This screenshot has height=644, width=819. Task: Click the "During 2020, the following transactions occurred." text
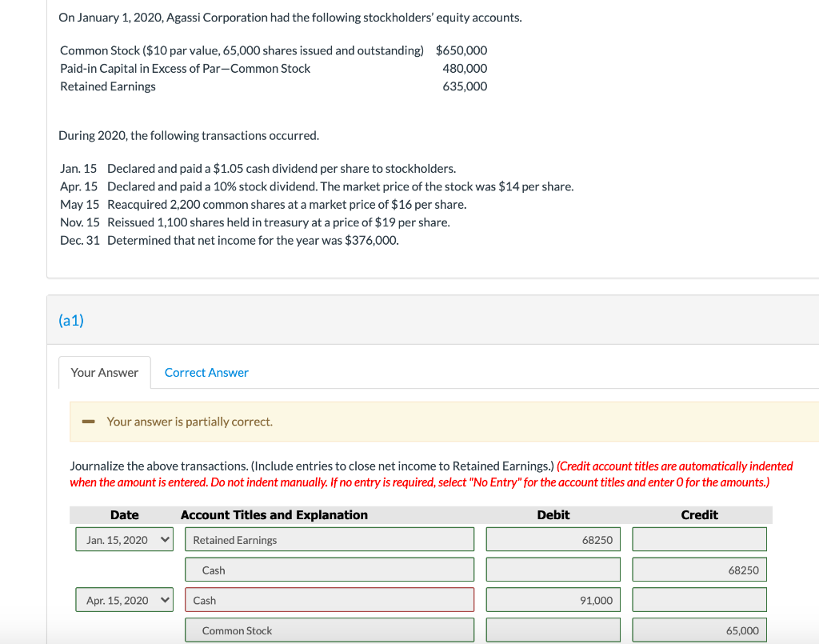(189, 136)
